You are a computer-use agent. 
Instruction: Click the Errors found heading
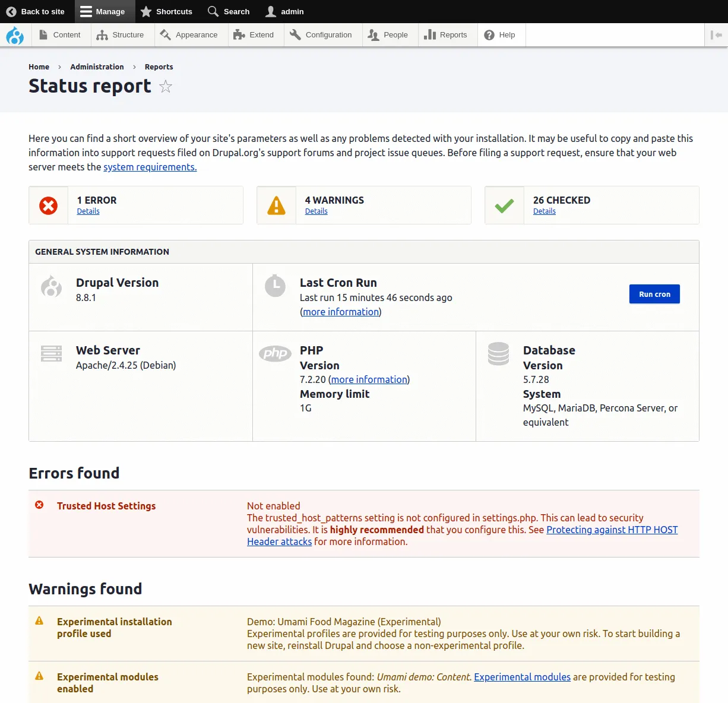74,473
